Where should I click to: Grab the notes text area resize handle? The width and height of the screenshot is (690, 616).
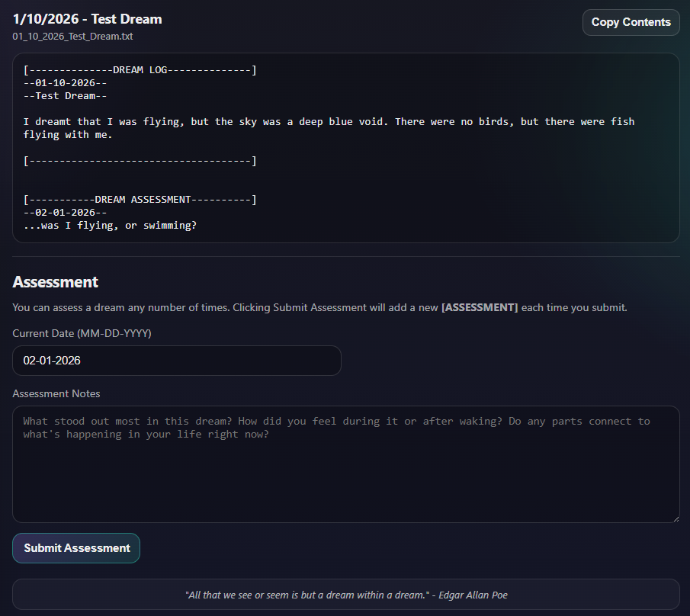(674, 518)
